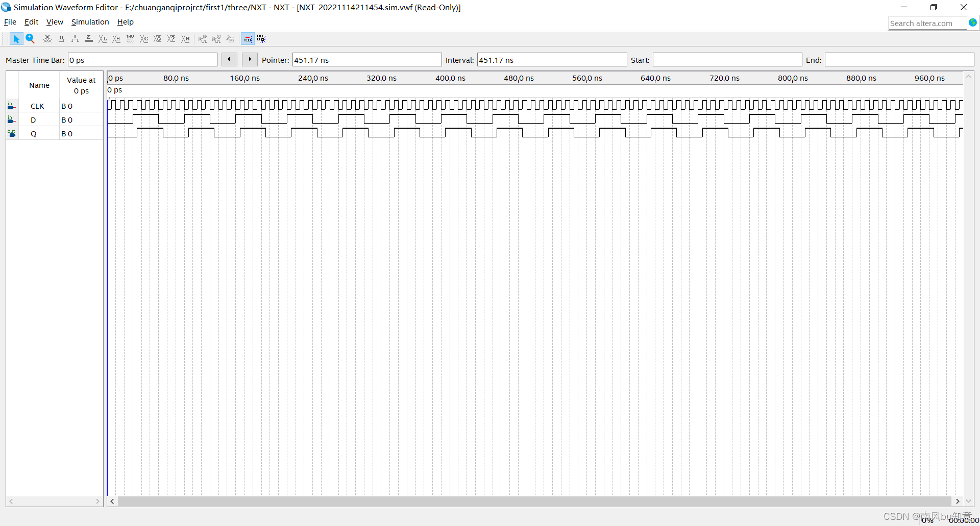Click the Value at 0 ps header
Screen dimensions: 980x526
click(x=81, y=85)
